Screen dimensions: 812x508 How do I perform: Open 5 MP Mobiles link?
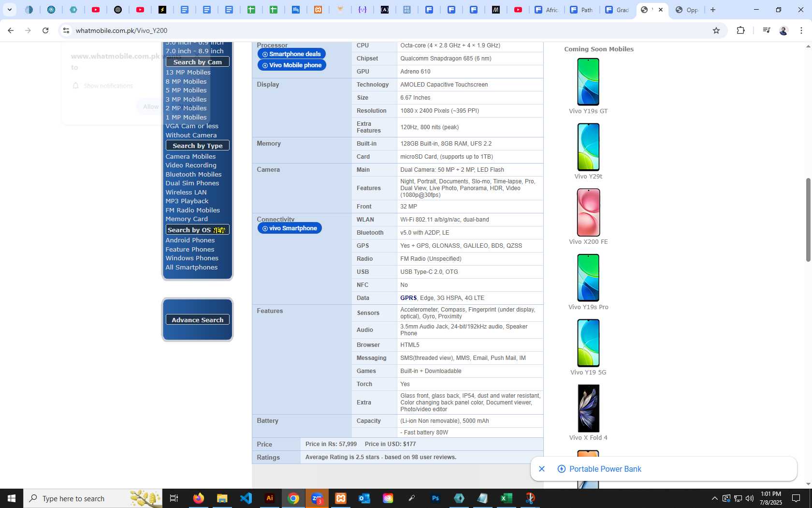pyautogui.click(x=186, y=90)
